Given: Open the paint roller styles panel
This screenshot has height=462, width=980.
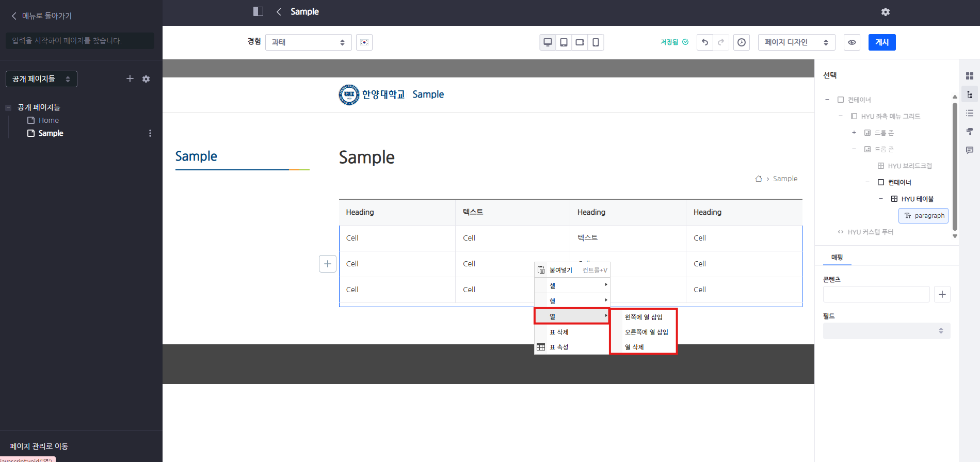Looking at the screenshot, I should click(x=970, y=132).
